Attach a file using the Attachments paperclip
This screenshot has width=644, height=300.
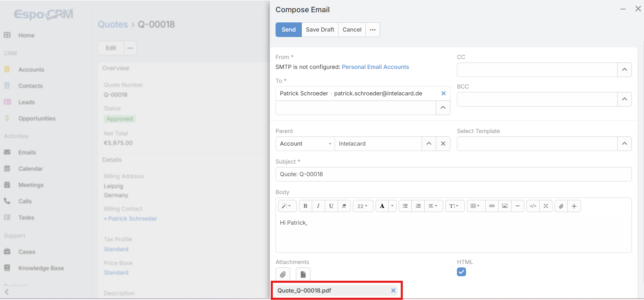283,274
